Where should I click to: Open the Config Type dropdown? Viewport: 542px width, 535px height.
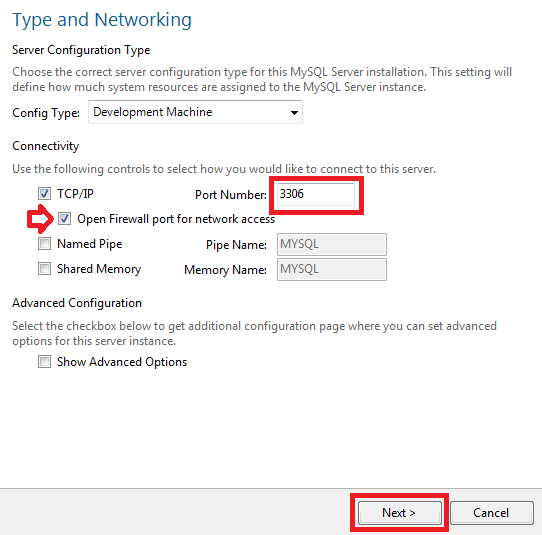click(x=195, y=112)
